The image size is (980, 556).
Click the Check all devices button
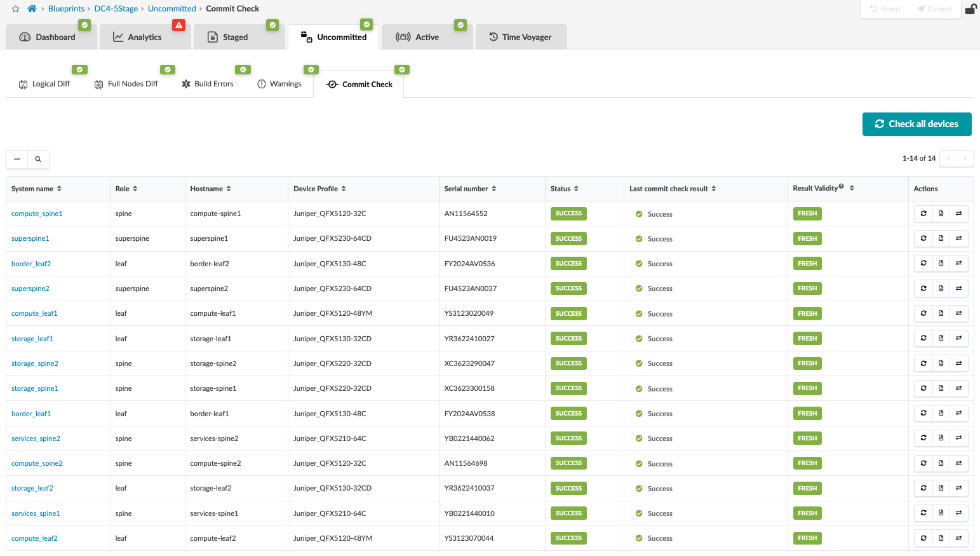[916, 124]
